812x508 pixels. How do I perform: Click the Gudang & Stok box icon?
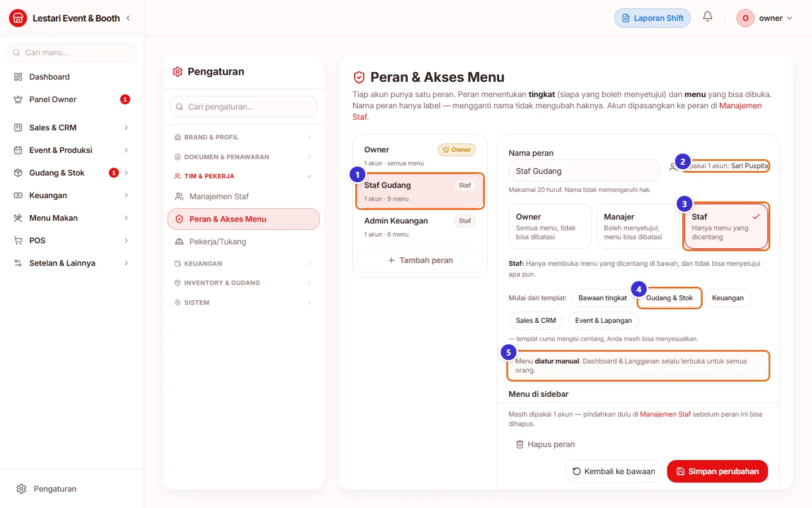click(18, 173)
